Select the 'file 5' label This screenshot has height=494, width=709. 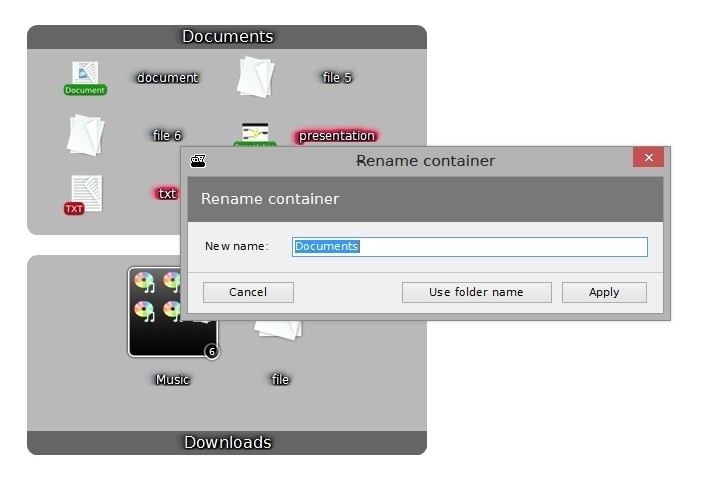[337, 78]
